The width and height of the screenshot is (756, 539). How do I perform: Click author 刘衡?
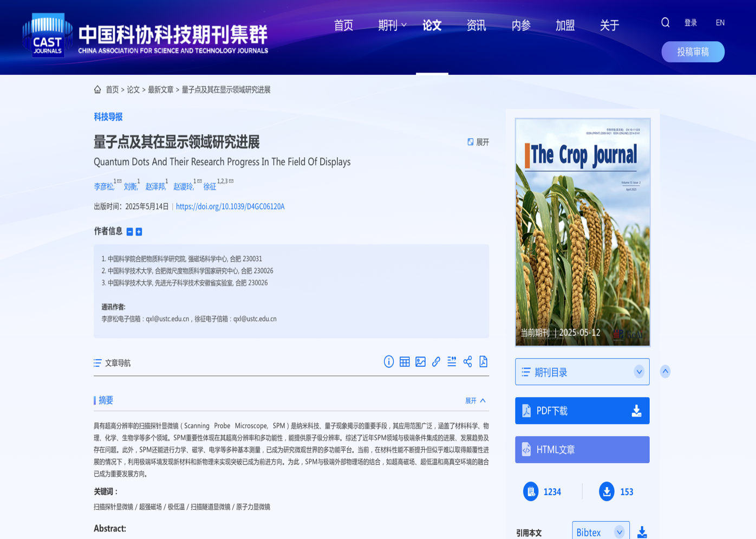(130, 187)
